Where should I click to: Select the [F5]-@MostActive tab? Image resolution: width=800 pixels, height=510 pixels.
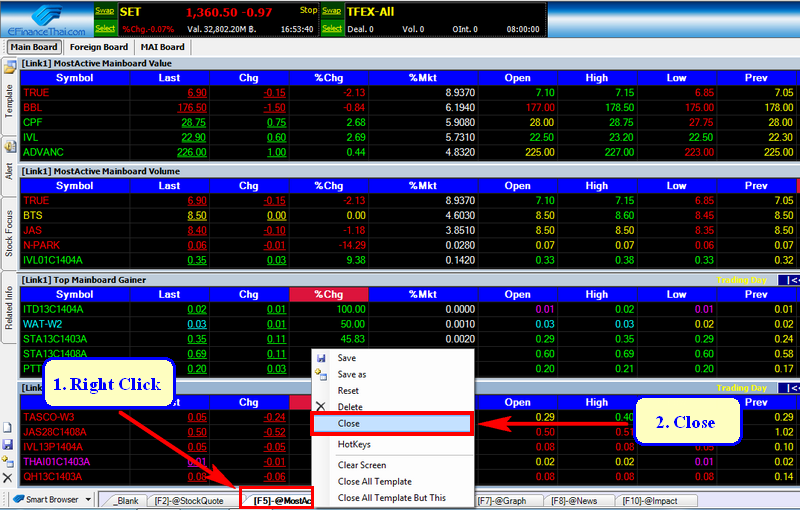pos(282,501)
